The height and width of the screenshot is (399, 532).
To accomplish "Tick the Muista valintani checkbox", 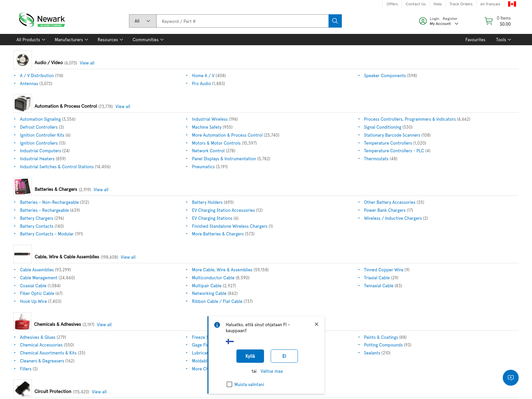I will (x=229, y=384).
